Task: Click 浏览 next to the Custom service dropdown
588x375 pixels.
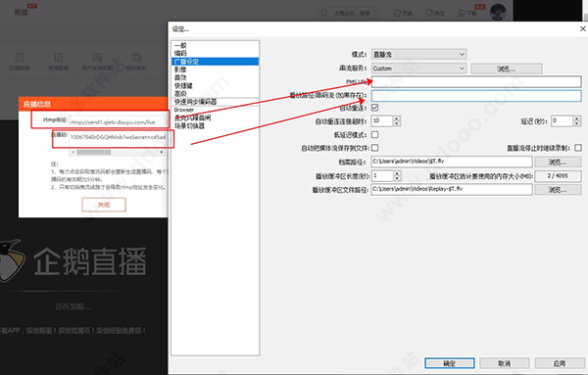Action: click(x=507, y=69)
